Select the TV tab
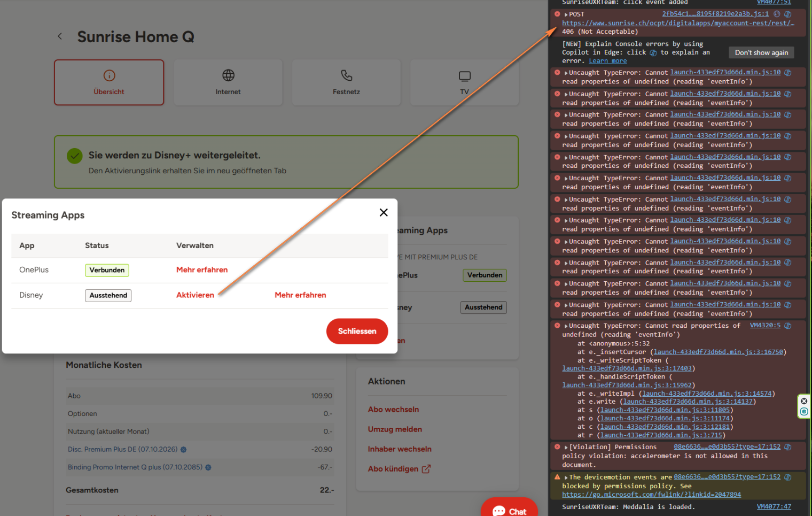 464,82
